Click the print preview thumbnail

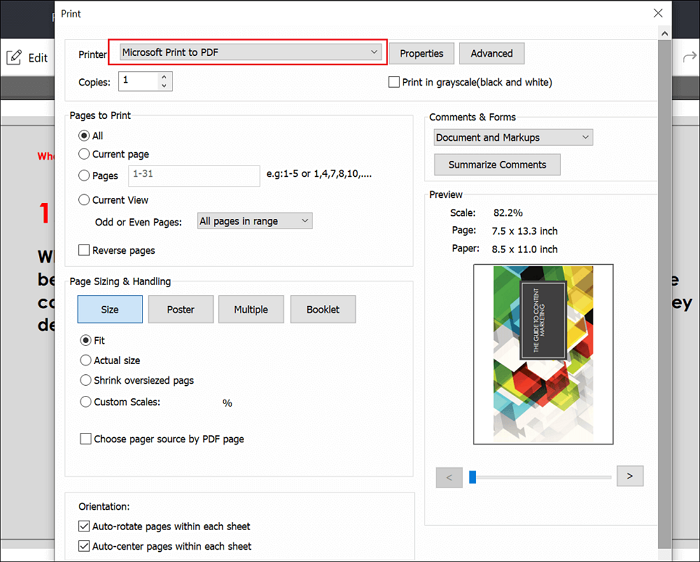(x=543, y=354)
